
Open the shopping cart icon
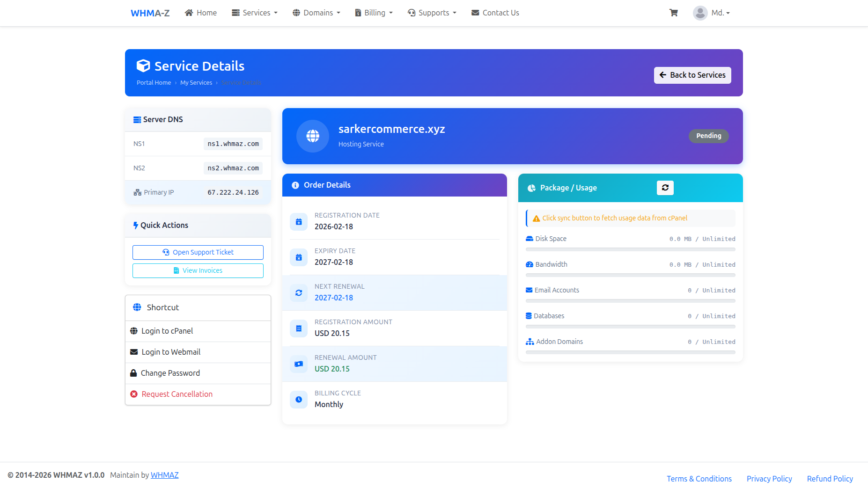point(673,13)
